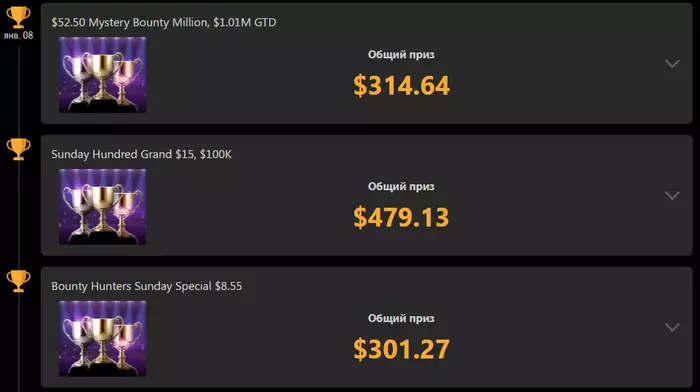The height and width of the screenshot is (392, 700).
Task: Open the Sunday Hundred Grand trophies thumbnail
Action: [x=102, y=207]
